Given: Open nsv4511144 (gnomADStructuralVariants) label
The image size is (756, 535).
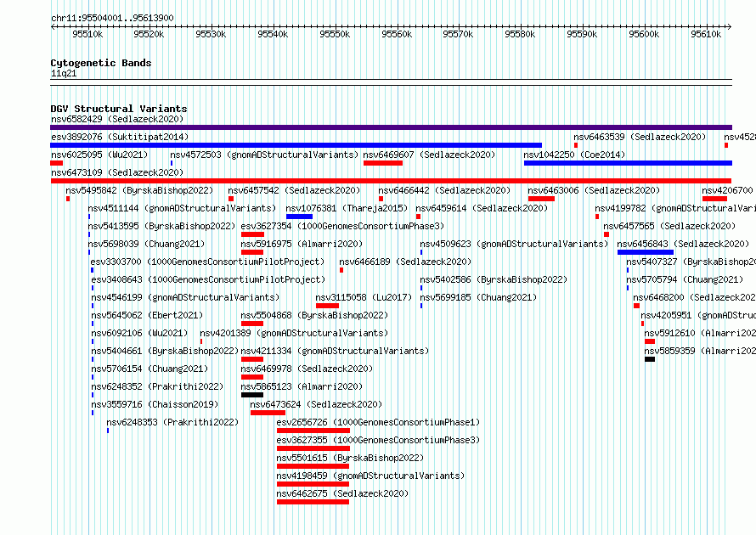Looking at the screenshot, I should [x=183, y=208].
